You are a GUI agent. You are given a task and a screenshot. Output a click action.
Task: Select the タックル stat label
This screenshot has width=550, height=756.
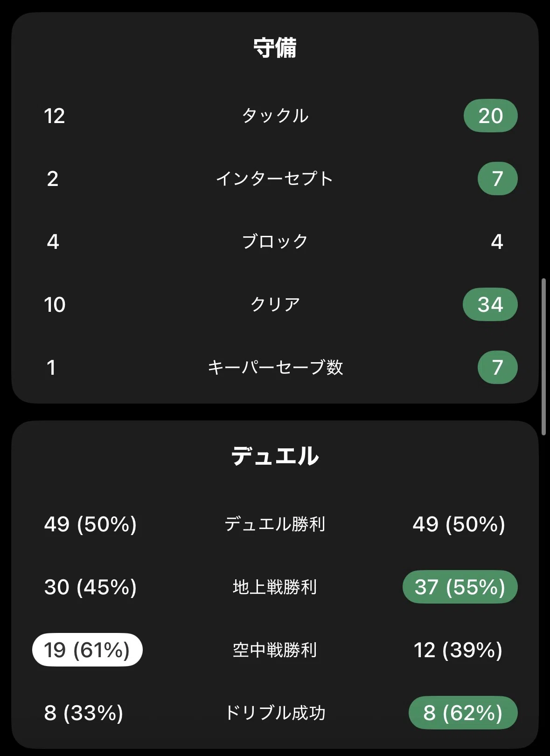275,116
